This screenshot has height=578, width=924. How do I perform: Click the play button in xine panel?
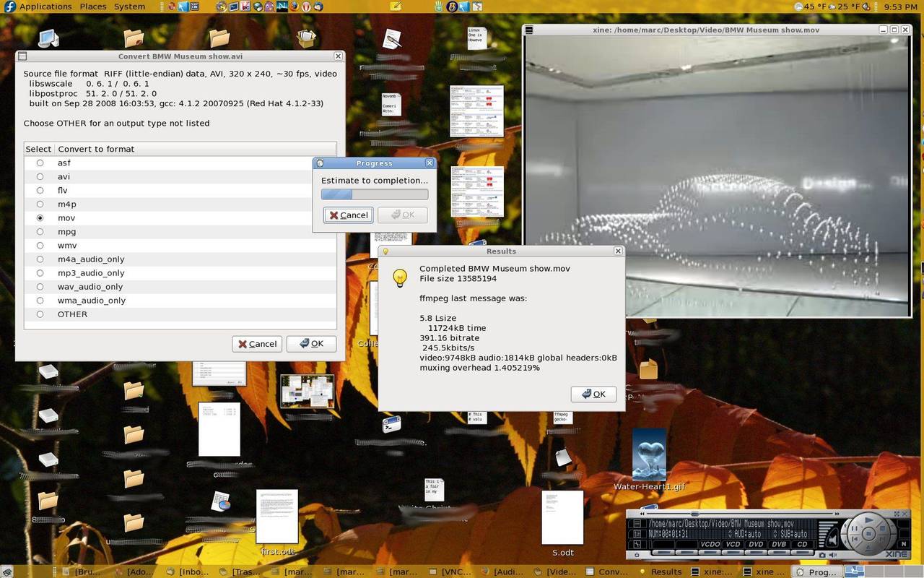869,520
